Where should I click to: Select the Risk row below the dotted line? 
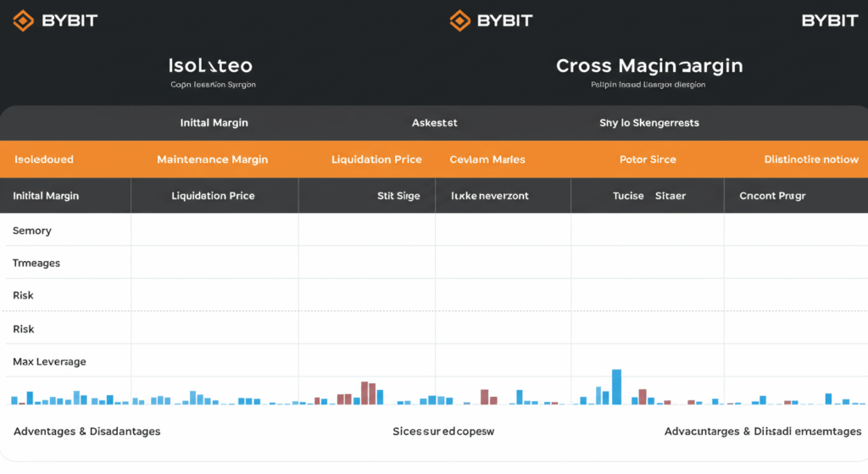[23, 330]
